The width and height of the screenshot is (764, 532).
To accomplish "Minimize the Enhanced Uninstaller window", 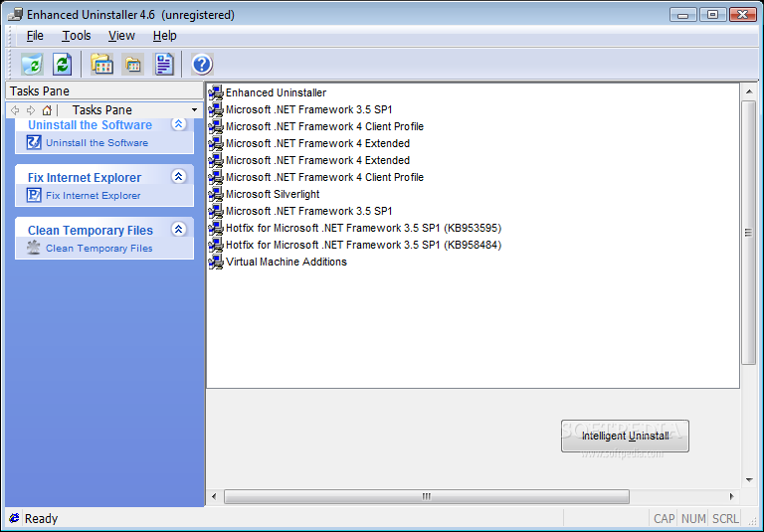I will pyautogui.click(x=683, y=15).
